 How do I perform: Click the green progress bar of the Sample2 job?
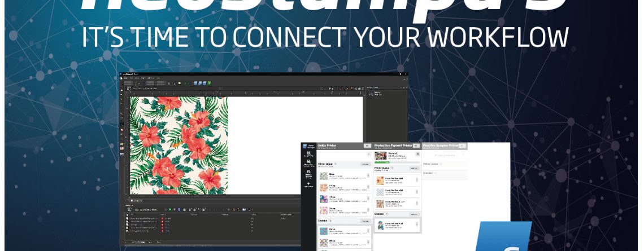coord(382,162)
